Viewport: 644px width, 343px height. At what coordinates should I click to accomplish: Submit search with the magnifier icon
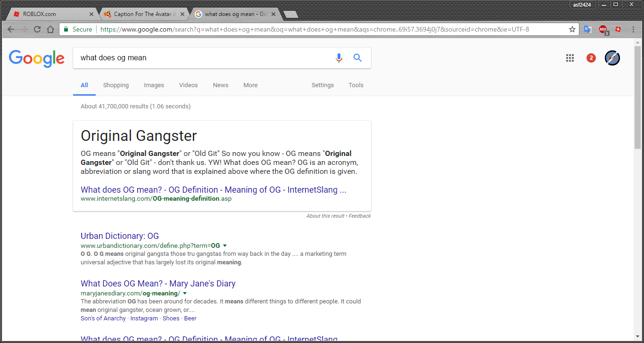click(x=358, y=58)
